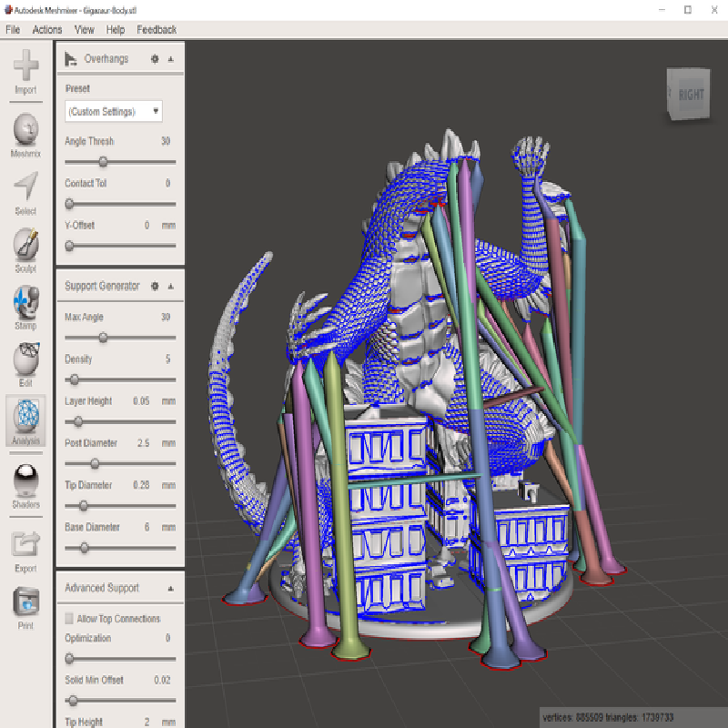Click the Max Angle value 30

click(x=166, y=317)
